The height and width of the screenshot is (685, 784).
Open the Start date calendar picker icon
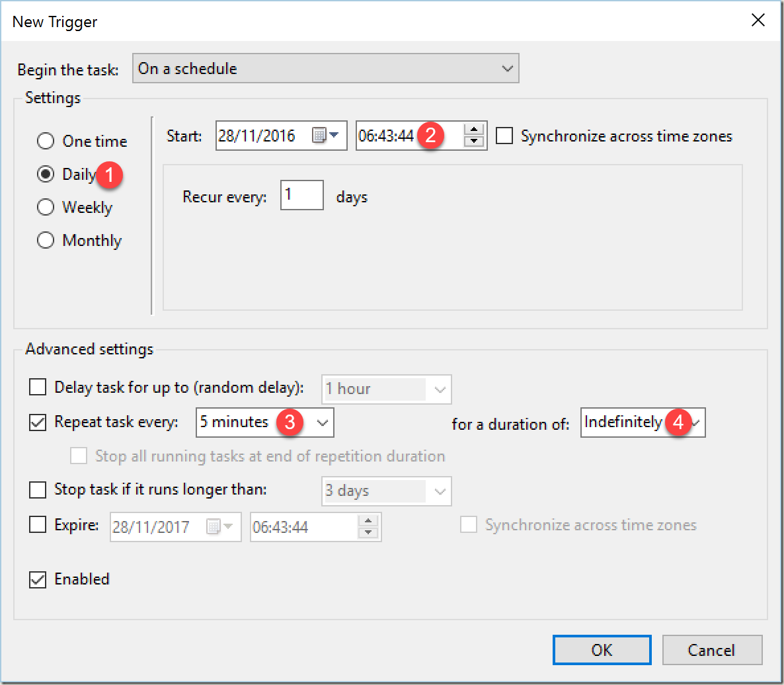[325, 135]
